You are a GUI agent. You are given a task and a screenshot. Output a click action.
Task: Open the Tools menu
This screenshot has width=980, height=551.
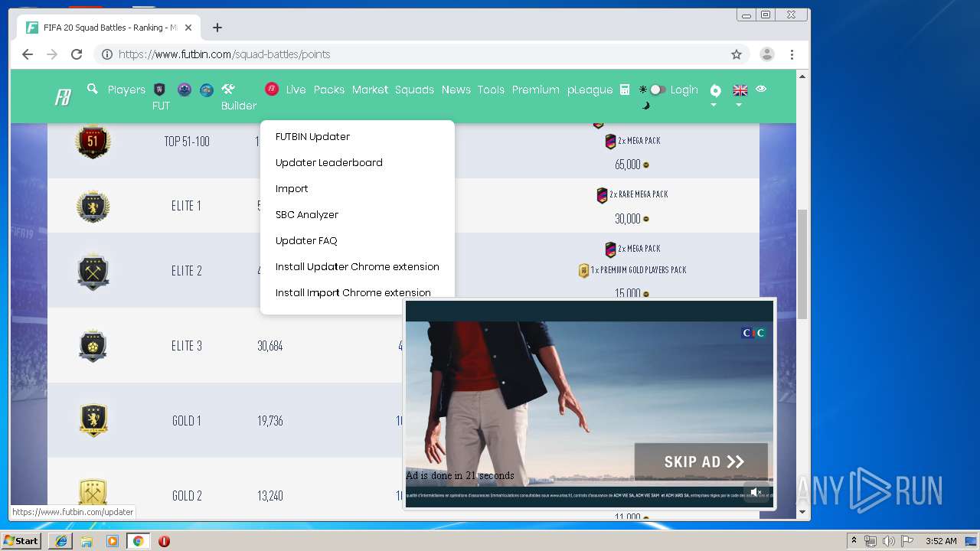pos(491,90)
